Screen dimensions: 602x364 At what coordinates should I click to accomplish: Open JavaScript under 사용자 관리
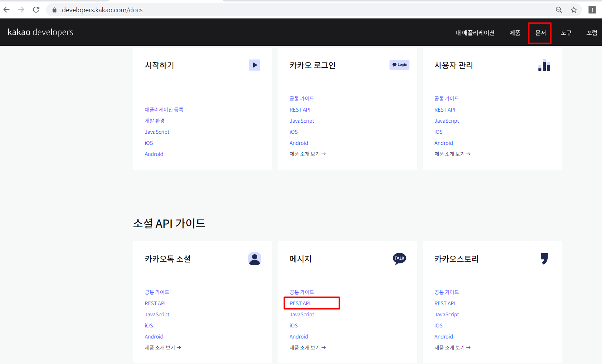click(447, 121)
